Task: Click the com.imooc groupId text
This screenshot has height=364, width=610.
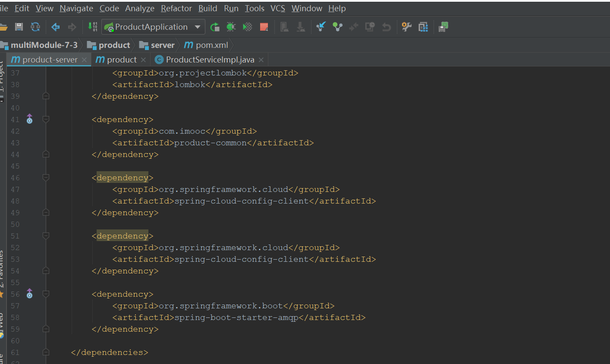Action: click(182, 131)
